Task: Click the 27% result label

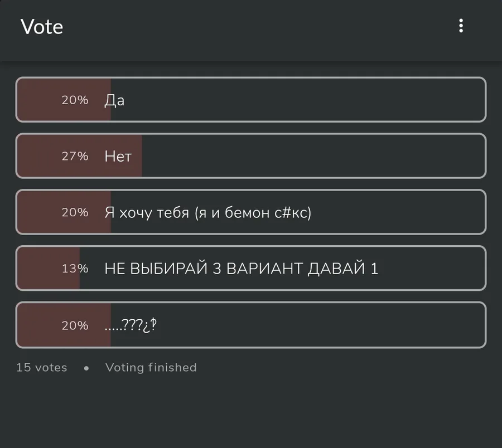Action: [x=75, y=157]
